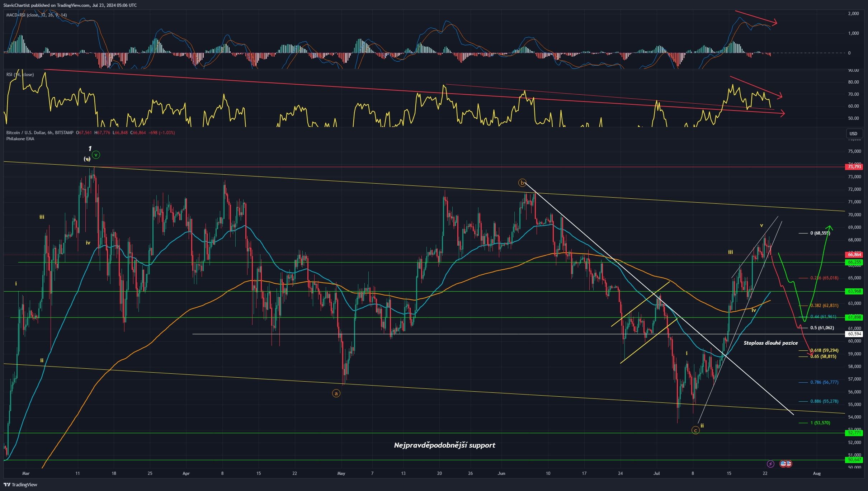Screen dimensions: 868x491
Task: Select the MACD+RSI indicator legend
Action: point(36,15)
